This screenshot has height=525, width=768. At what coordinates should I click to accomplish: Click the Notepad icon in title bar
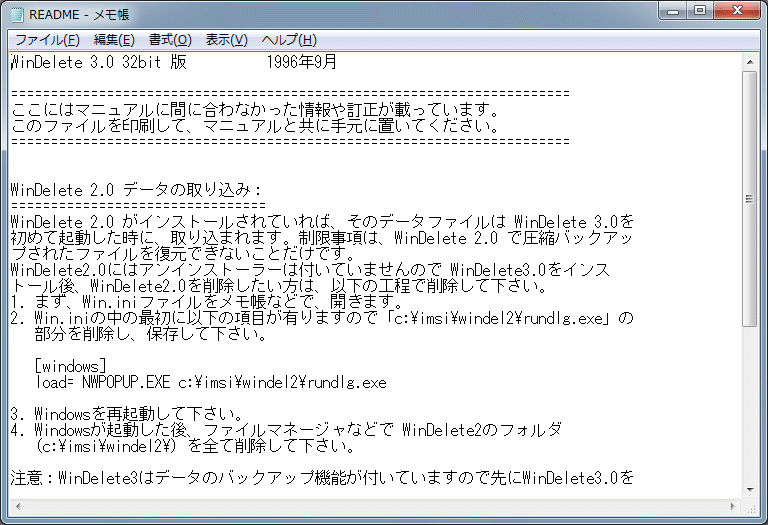pyautogui.click(x=17, y=14)
